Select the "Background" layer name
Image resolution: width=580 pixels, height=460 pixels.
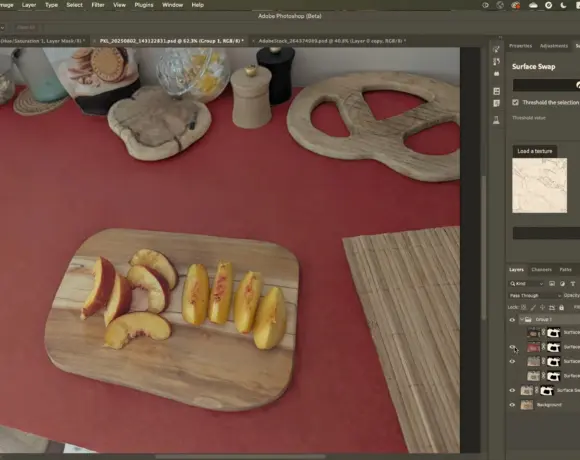click(549, 405)
